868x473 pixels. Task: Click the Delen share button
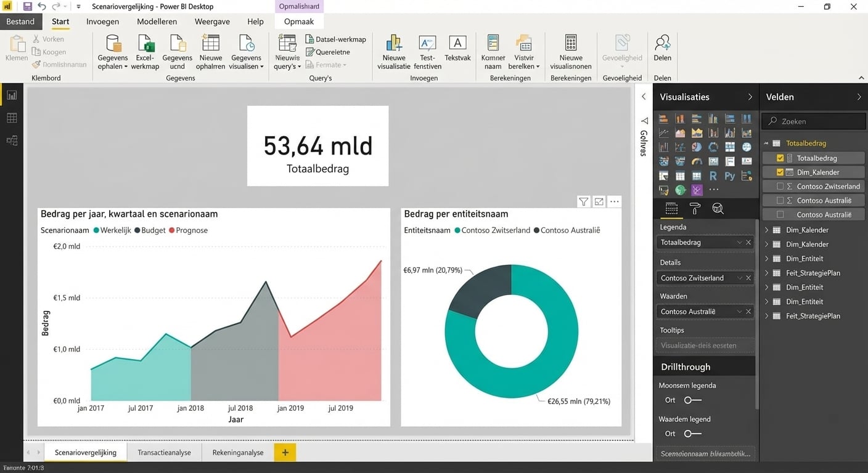(662, 48)
